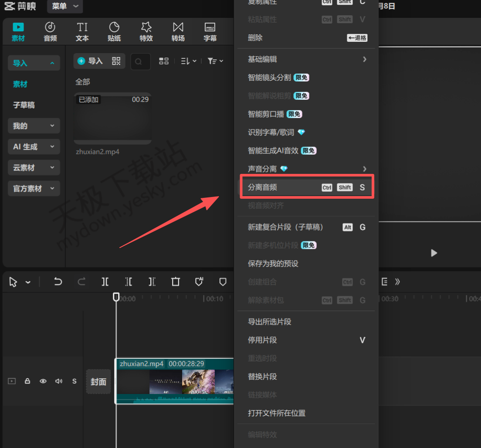The image size is (481, 448).
Task: Toggle track visibility eye icon
Action: 43,381
